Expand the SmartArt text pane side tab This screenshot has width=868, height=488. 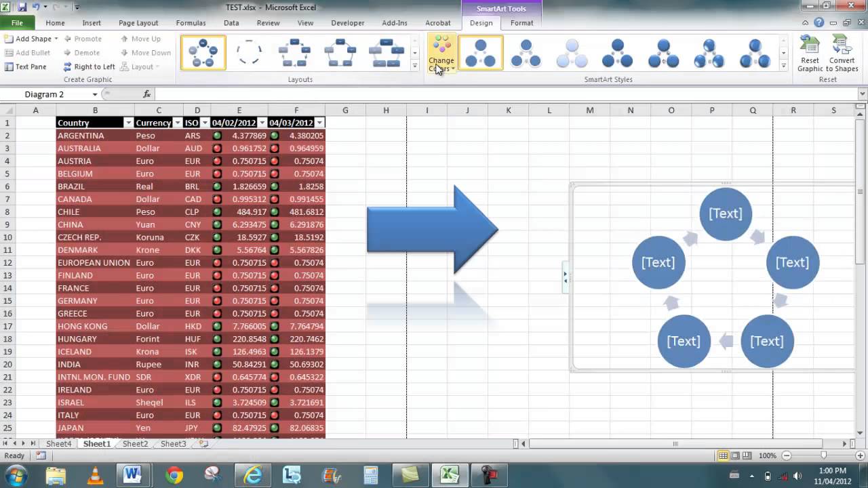565,278
